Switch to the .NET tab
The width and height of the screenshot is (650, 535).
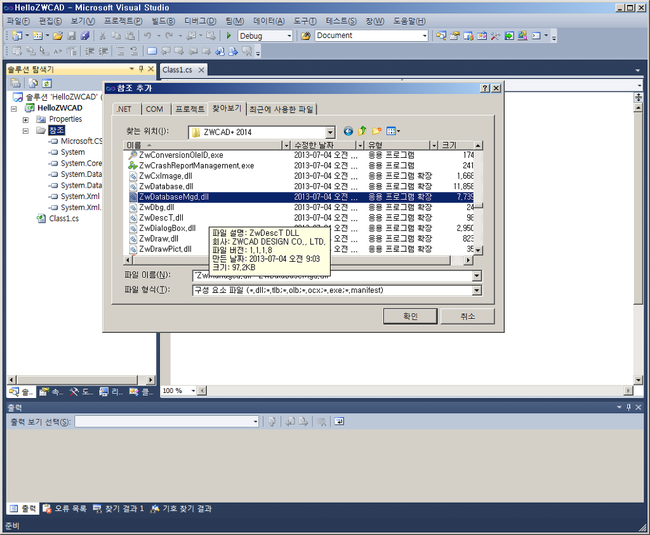(124, 109)
